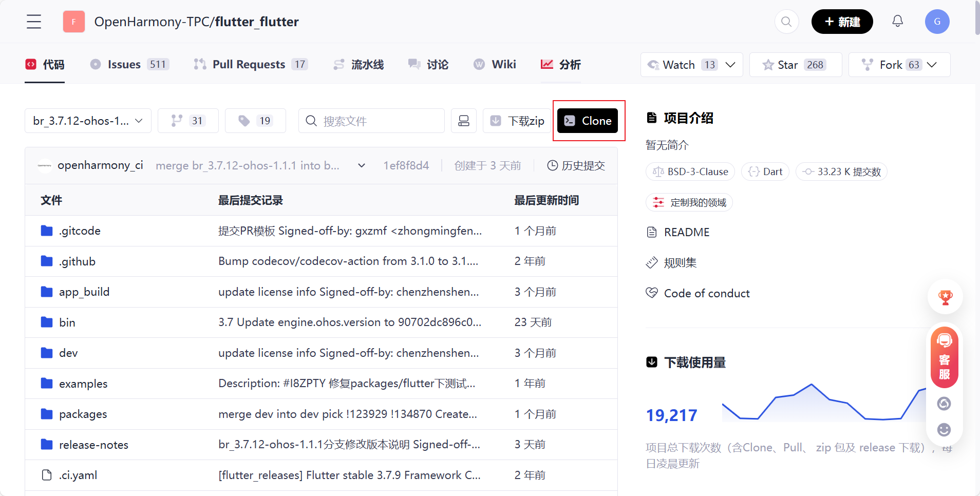980x496 pixels.
Task: Click the 项目介绍 heading icon
Action: pos(651,118)
